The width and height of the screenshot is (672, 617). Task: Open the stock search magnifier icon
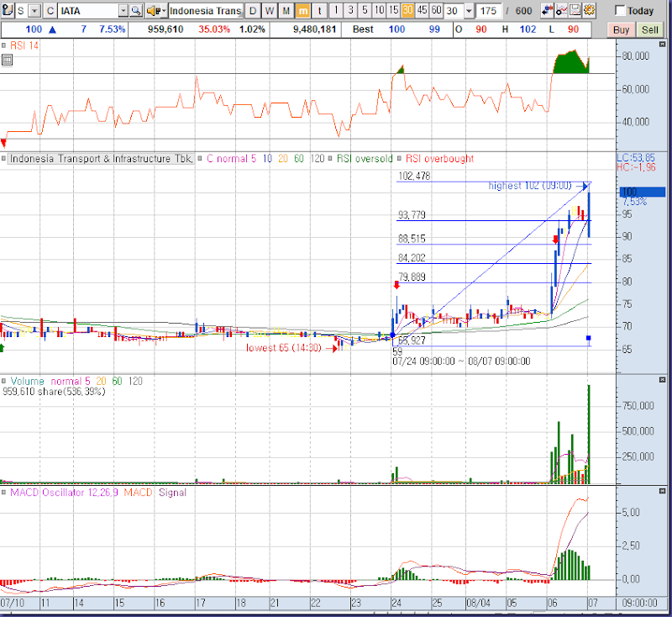click(136, 11)
